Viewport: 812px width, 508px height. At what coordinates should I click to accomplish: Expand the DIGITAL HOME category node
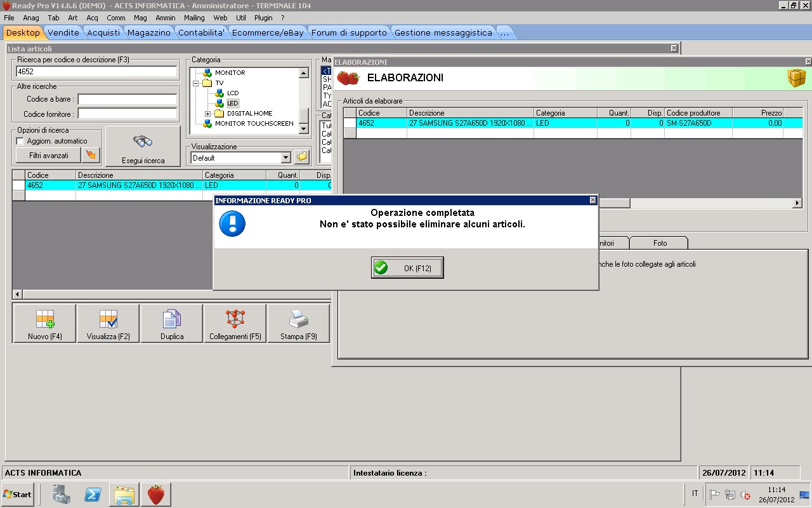pyautogui.click(x=207, y=114)
